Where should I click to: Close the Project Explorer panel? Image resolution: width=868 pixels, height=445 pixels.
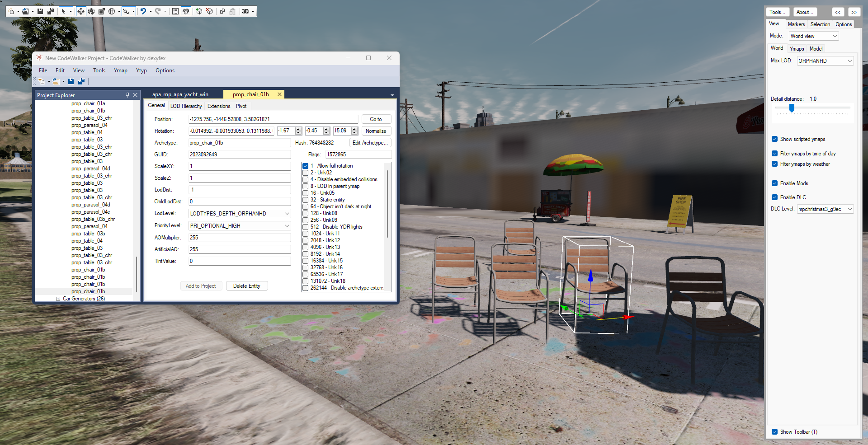(x=135, y=95)
